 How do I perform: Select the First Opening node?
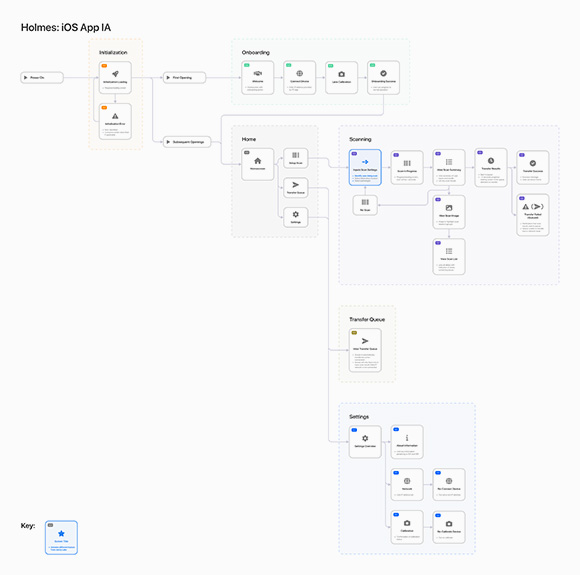click(185, 78)
